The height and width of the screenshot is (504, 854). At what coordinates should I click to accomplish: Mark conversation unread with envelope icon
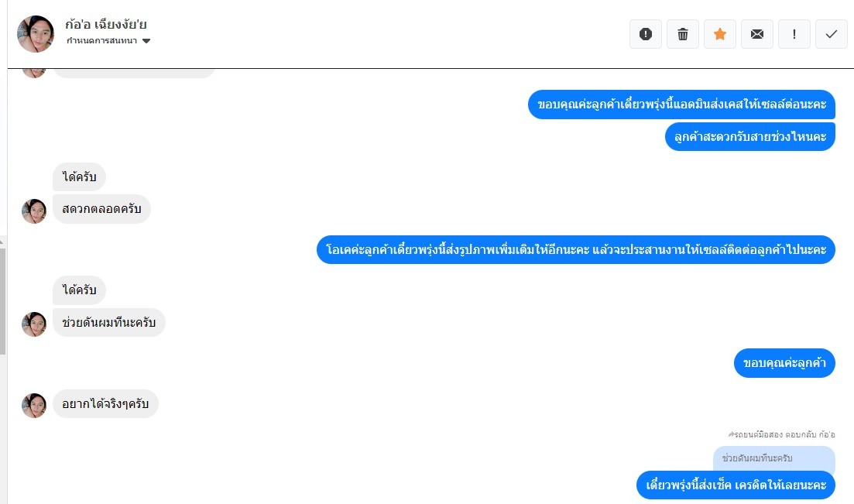coord(757,34)
